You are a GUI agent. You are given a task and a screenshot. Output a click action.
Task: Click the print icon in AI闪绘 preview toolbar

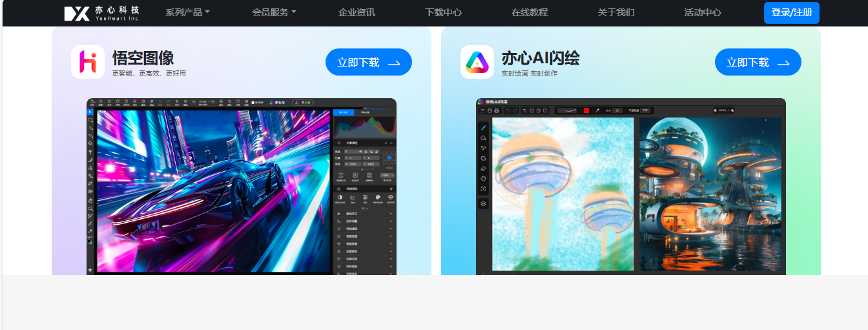[x=497, y=110]
